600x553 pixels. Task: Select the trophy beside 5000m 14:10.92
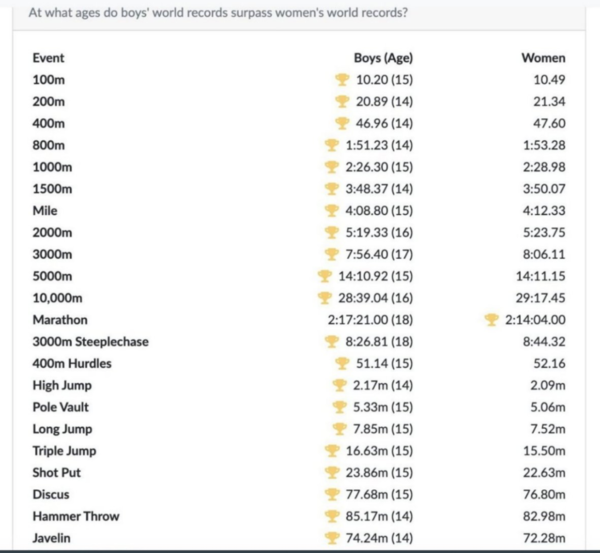click(325, 276)
